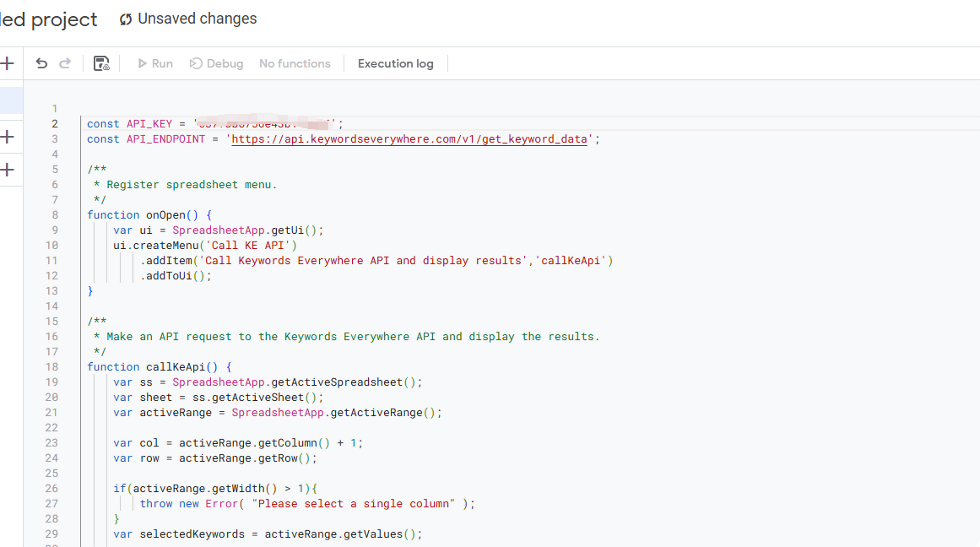Click the 'function onOpen()' declaration
This screenshot has height=547, width=980.
pos(149,215)
